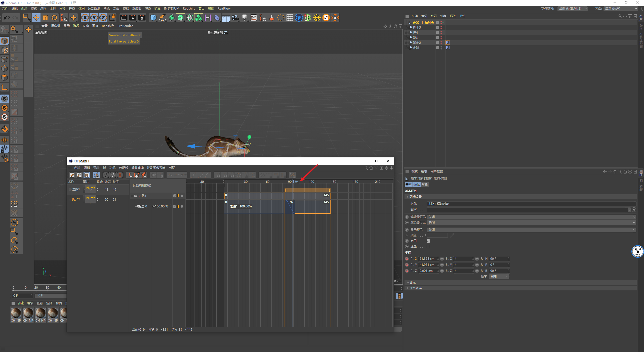Toggle the 启用 checkbox
The width and height of the screenshot is (644, 352).
428,241
